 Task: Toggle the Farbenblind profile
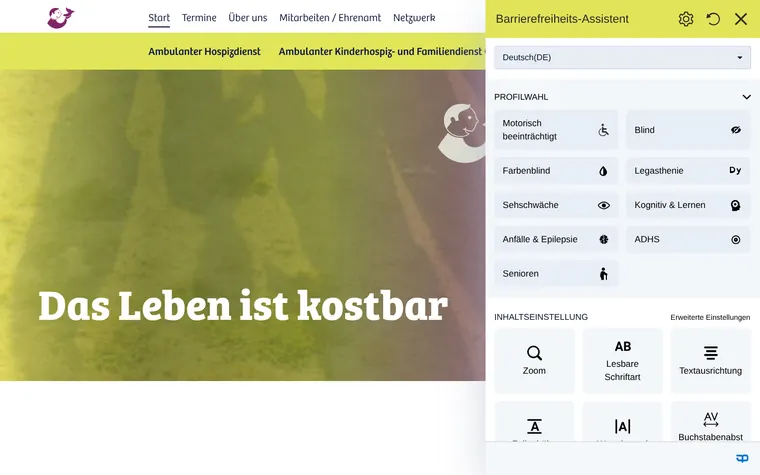(556, 171)
